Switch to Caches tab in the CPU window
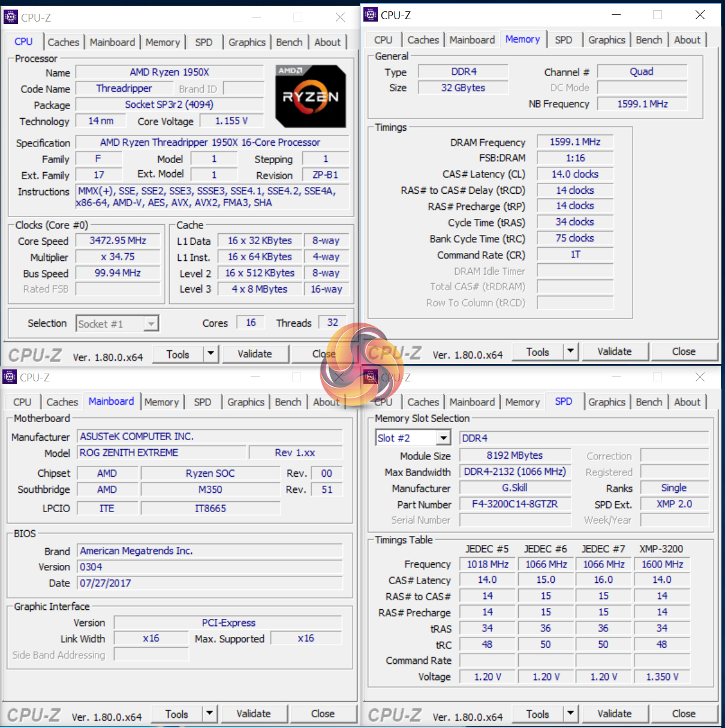The width and height of the screenshot is (725, 728). point(63,42)
